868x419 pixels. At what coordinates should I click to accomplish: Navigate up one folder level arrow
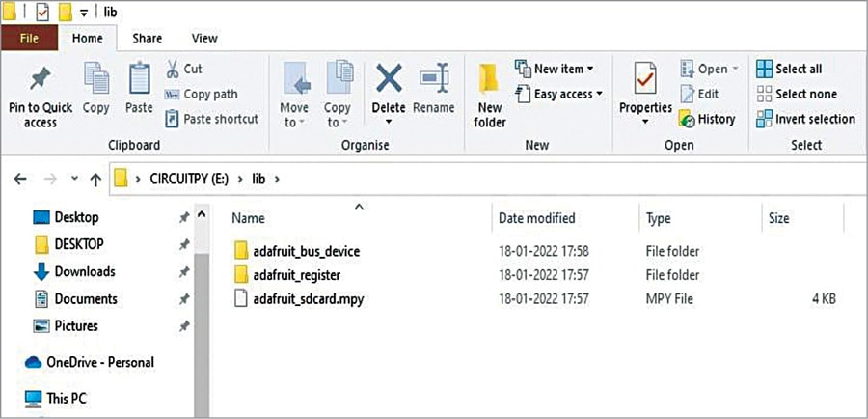[x=95, y=180]
